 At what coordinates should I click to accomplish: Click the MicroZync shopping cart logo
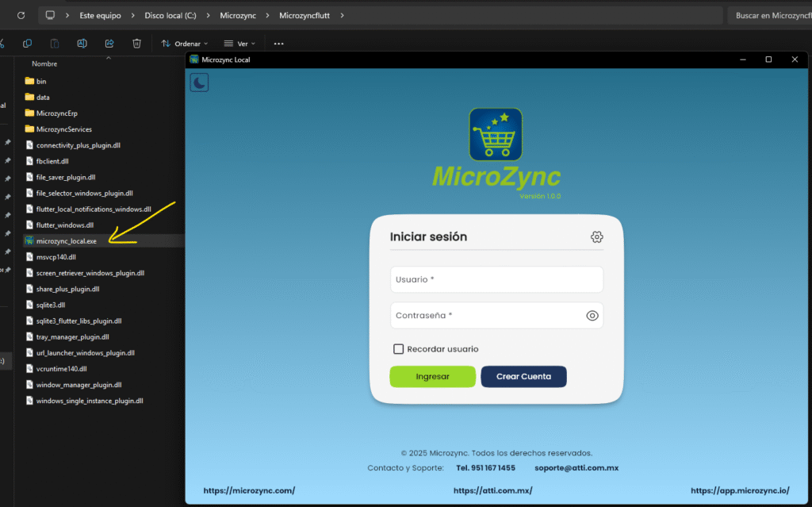(496, 135)
